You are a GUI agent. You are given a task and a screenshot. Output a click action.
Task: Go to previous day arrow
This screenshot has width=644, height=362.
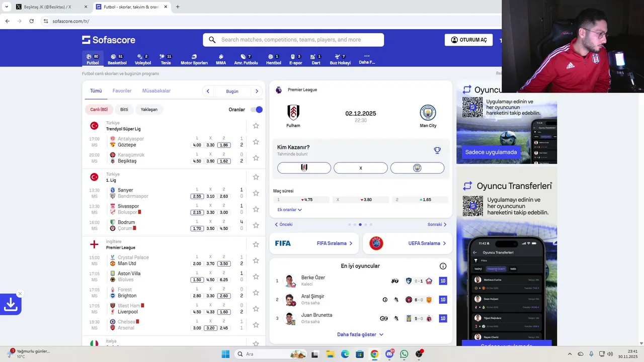[x=208, y=91]
